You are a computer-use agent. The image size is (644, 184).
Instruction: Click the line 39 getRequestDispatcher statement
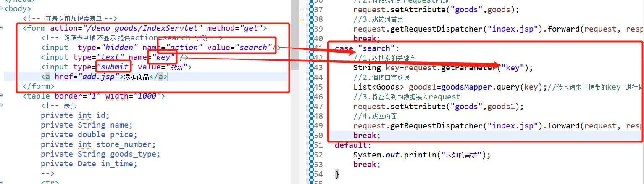tap(498, 29)
